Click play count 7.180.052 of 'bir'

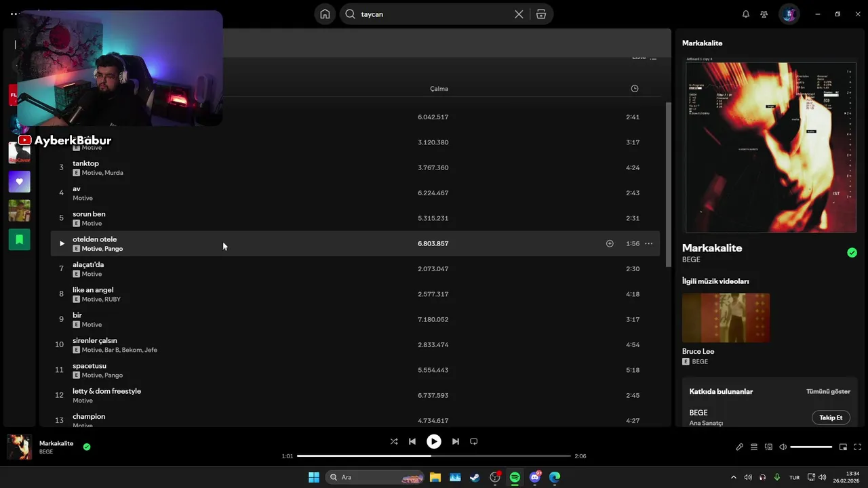433,319
